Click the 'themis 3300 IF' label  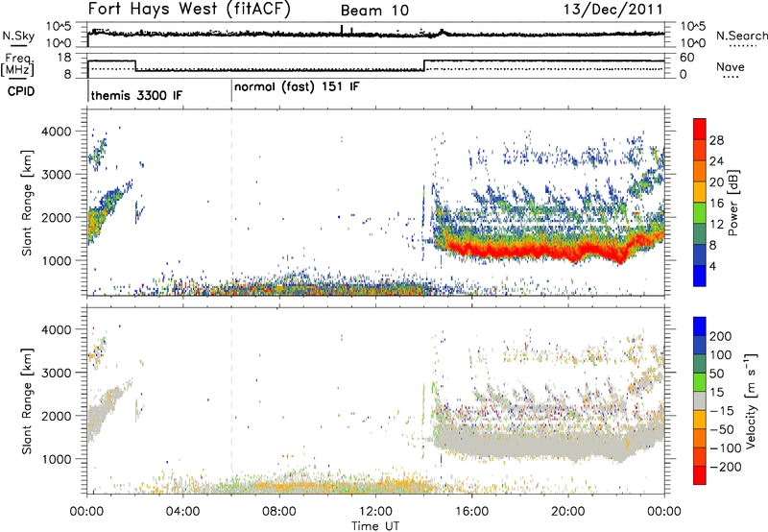coord(136,95)
